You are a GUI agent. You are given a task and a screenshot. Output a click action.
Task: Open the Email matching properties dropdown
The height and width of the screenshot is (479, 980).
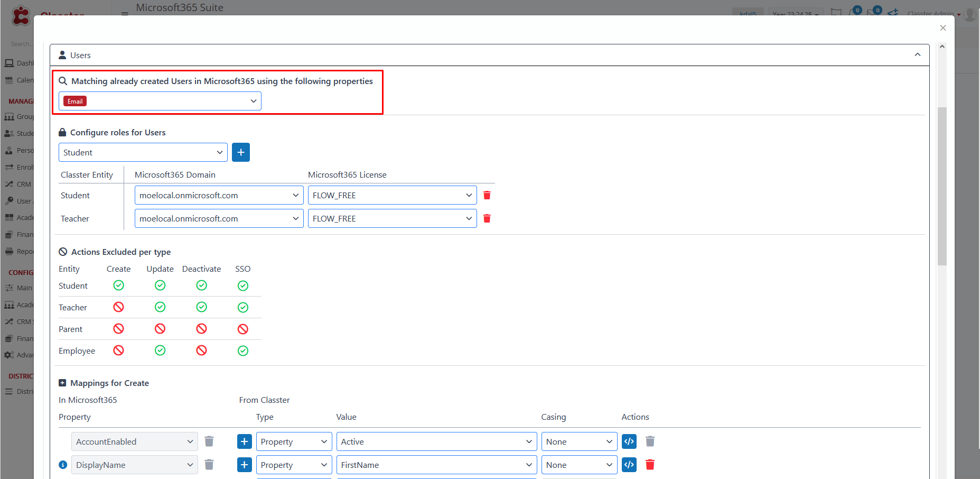[160, 101]
